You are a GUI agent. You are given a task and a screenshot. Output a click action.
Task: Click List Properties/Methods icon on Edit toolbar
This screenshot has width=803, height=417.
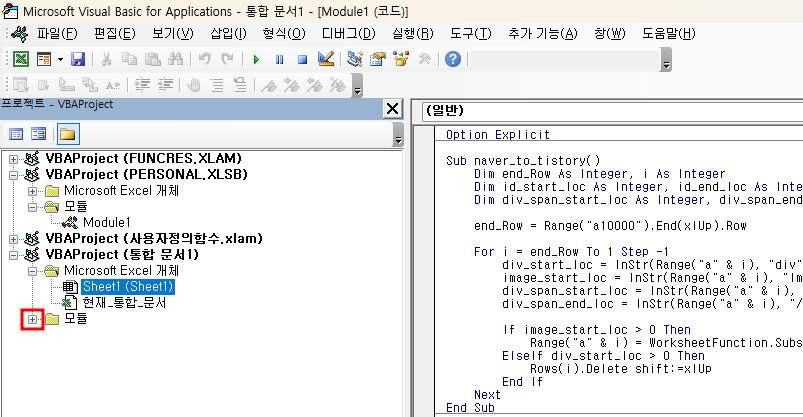coord(21,85)
